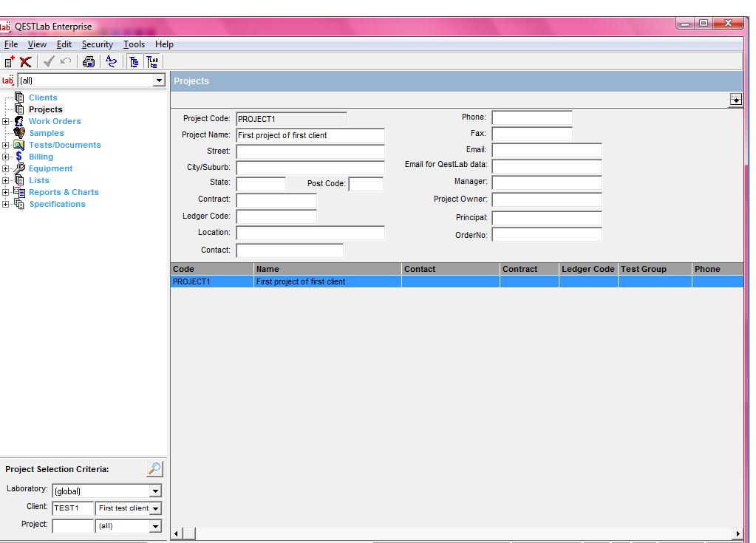Toggle the tree view toolbar button

pyautogui.click(x=134, y=63)
